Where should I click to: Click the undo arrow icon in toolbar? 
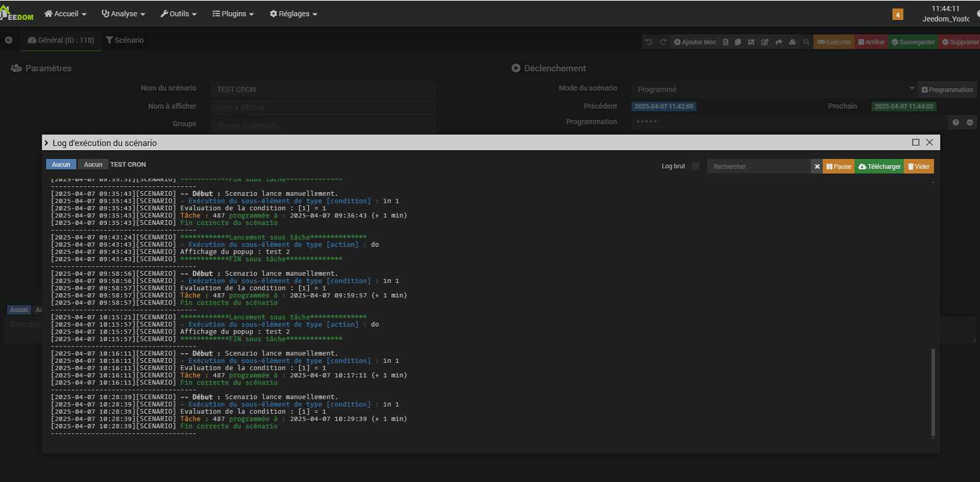649,42
